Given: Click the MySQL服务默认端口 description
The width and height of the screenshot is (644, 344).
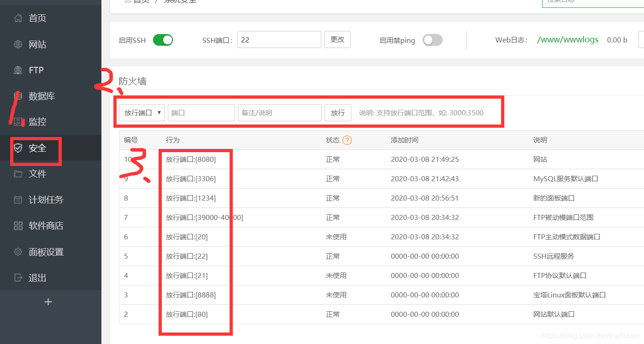Looking at the screenshot, I should tap(566, 179).
